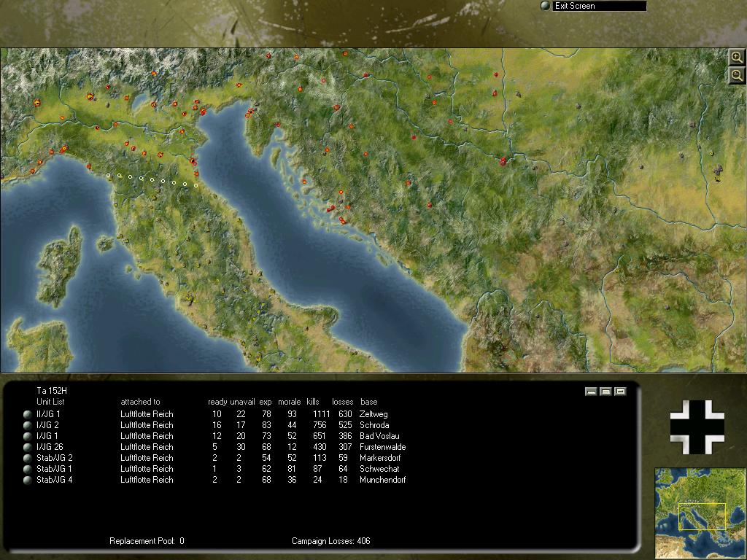This screenshot has width=747, height=560.
Task: Click the yellow view rectangle on minimap
Action: [x=702, y=517]
